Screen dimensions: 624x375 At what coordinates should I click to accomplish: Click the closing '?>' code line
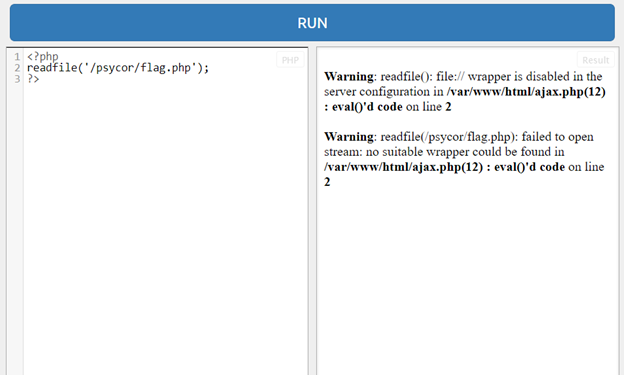click(x=33, y=79)
